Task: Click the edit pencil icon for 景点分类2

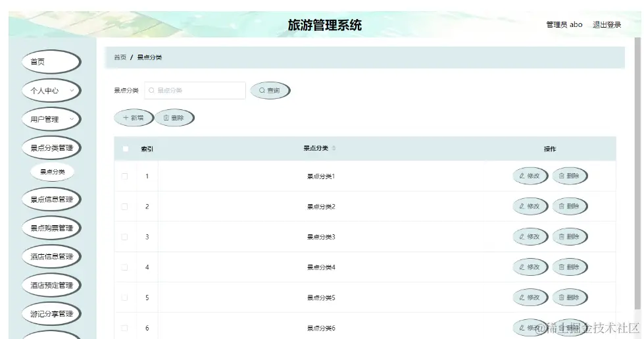Action: click(522, 206)
